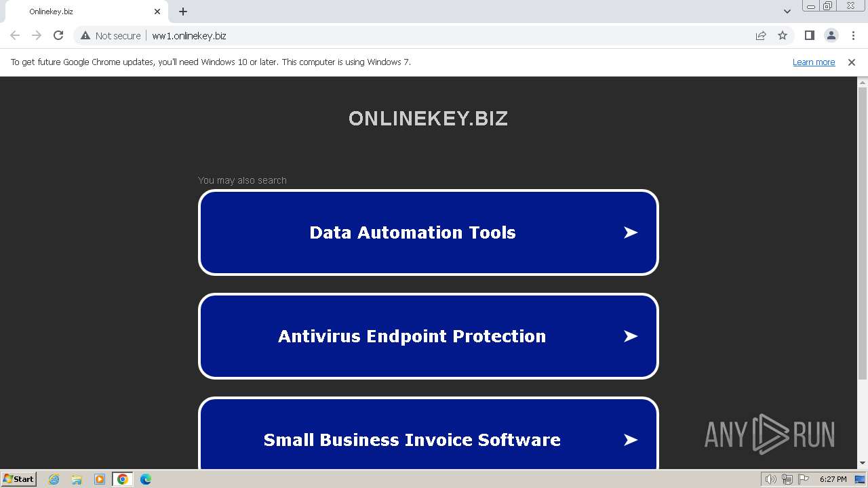The width and height of the screenshot is (868, 488).
Task: Click 'You may also search' text
Action: (x=242, y=180)
